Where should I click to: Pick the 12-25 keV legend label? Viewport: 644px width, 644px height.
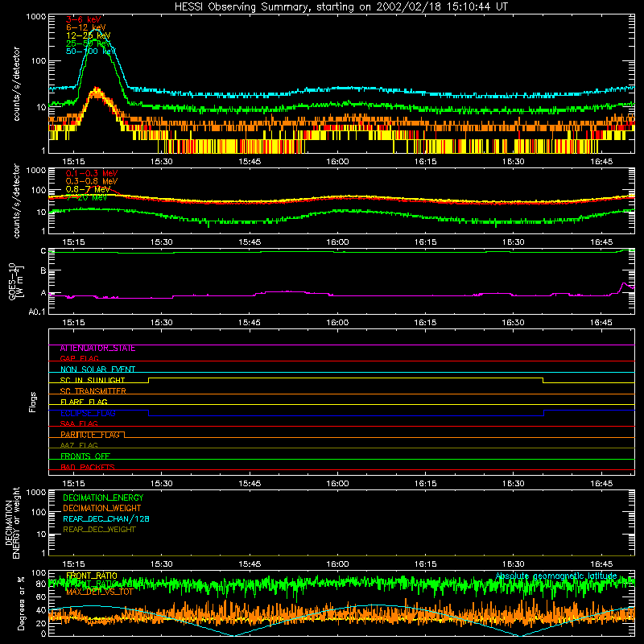pos(88,35)
